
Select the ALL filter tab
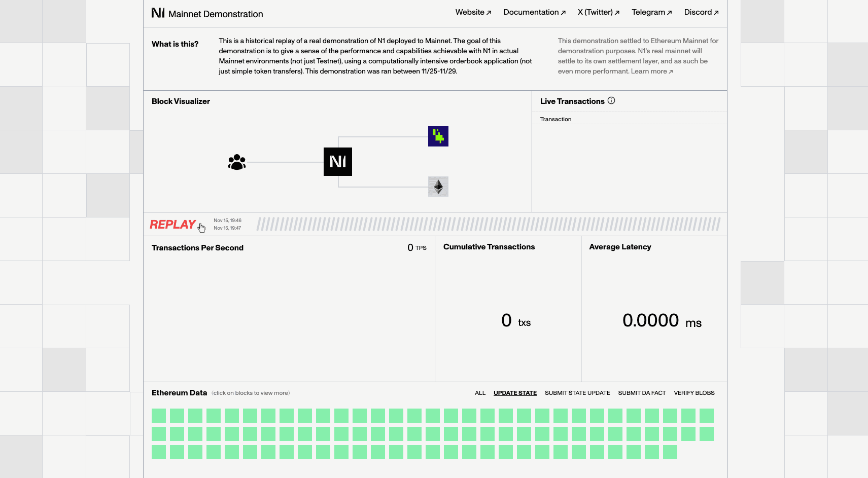coord(480,393)
